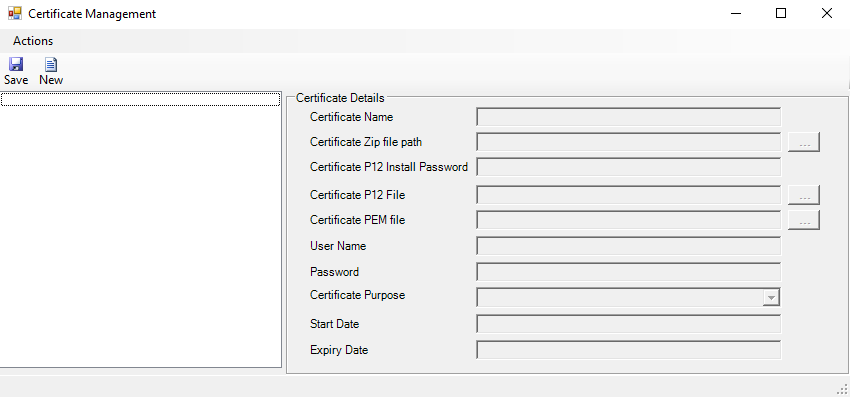
Task: Browse for the Certificate P12 File
Action: click(x=803, y=195)
